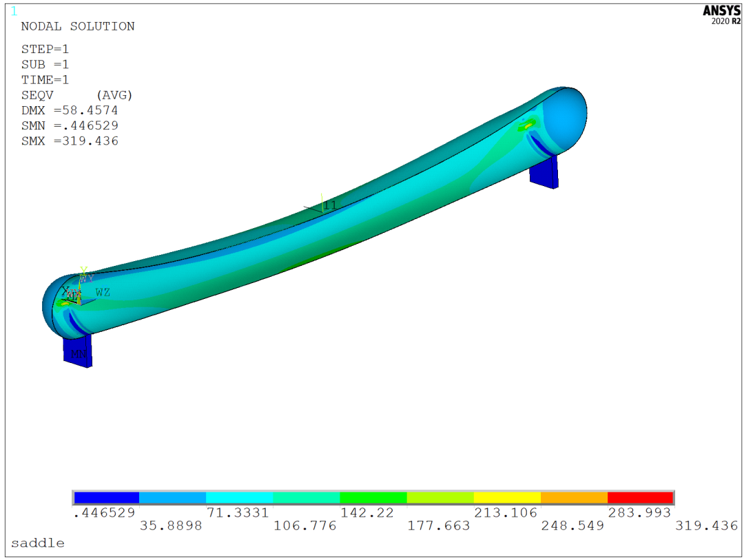Click the legend value 283.993
744x560 pixels.
click(640, 513)
